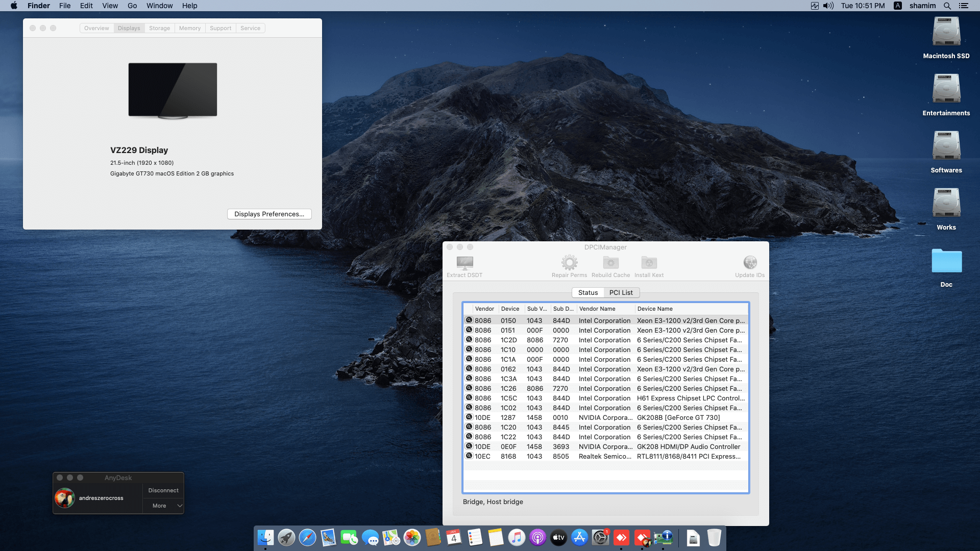Open the Window menu in menu bar
The image size is (980, 551).
(x=160, y=6)
